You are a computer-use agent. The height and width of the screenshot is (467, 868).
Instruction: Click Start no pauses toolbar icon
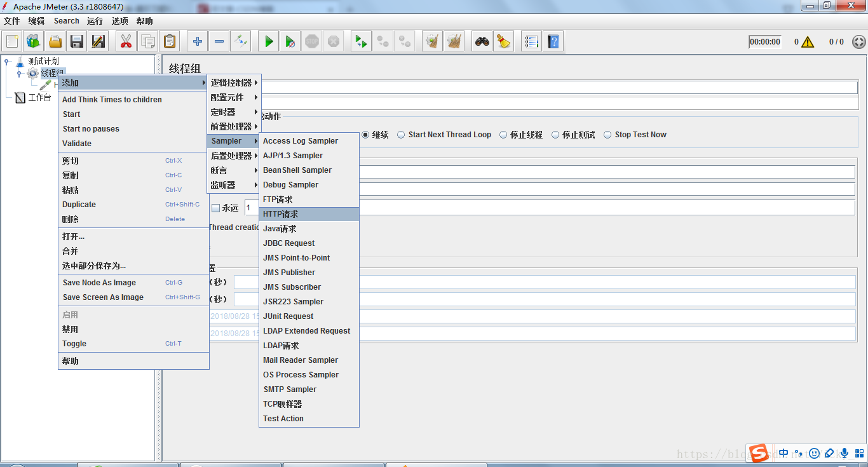(x=290, y=42)
